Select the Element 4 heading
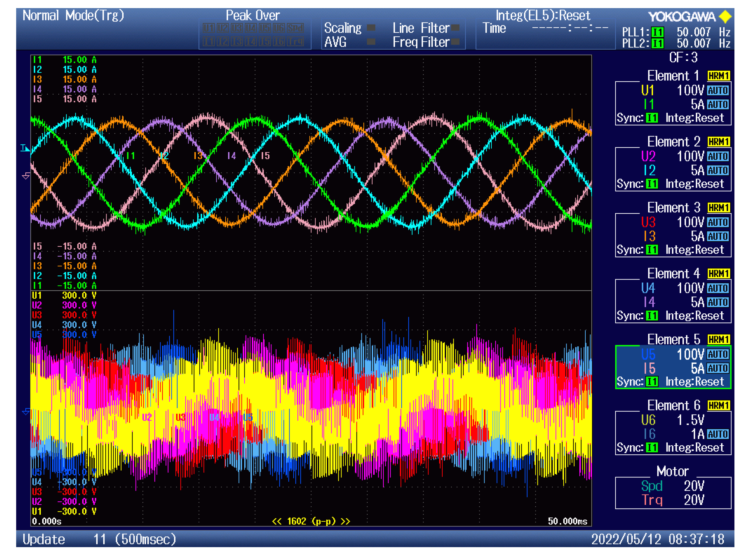 pos(673,274)
